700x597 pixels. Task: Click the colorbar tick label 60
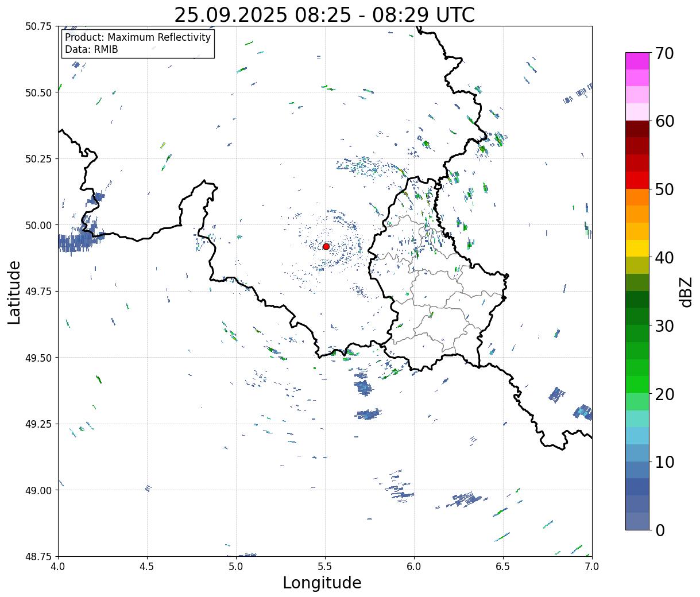664,121
